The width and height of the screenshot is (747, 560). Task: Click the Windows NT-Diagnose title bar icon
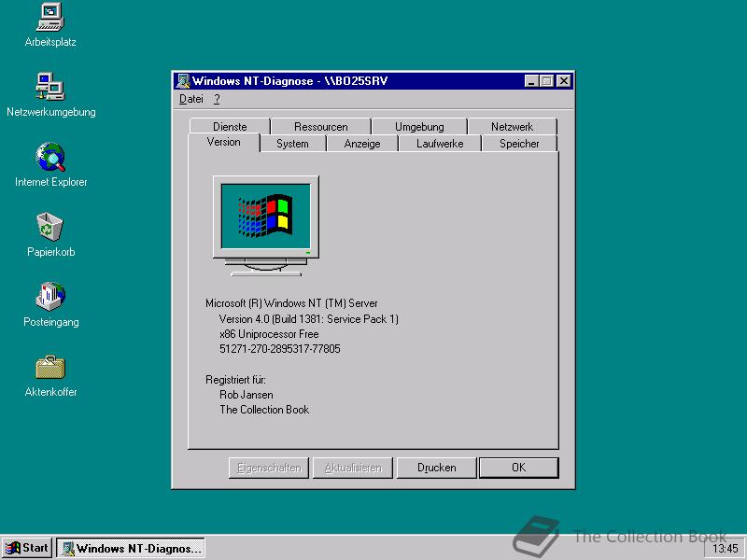click(x=182, y=81)
